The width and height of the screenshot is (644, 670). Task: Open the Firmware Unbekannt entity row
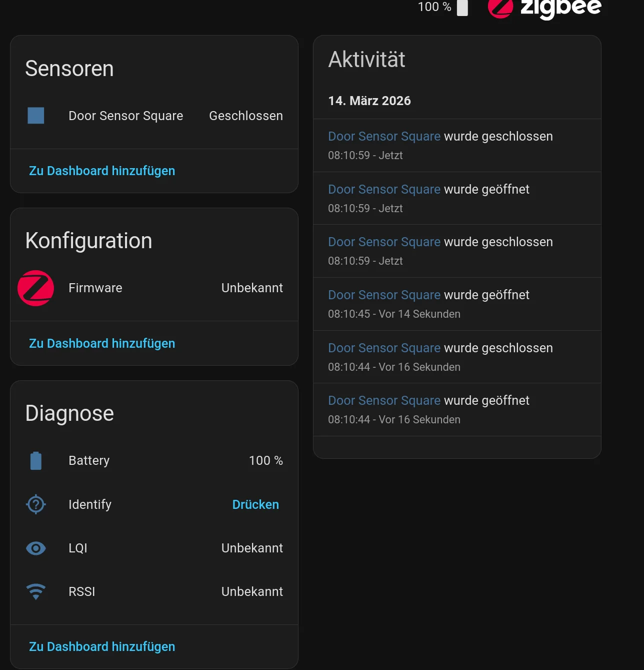[x=150, y=288]
